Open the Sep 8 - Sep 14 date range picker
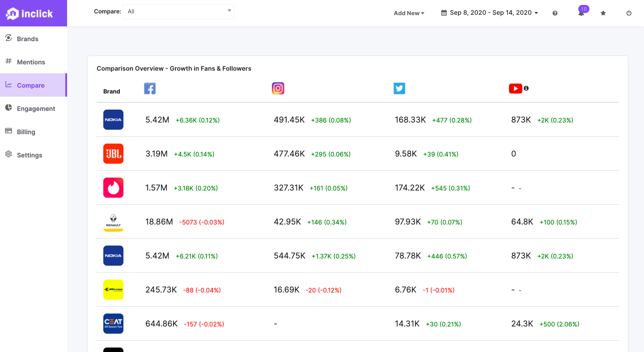This screenshot has height=352, width=644. click(489, 13)
